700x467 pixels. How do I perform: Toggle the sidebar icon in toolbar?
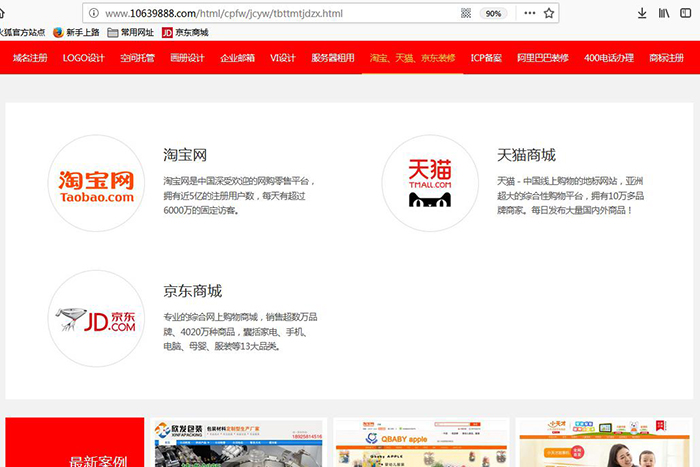(685, 13)
